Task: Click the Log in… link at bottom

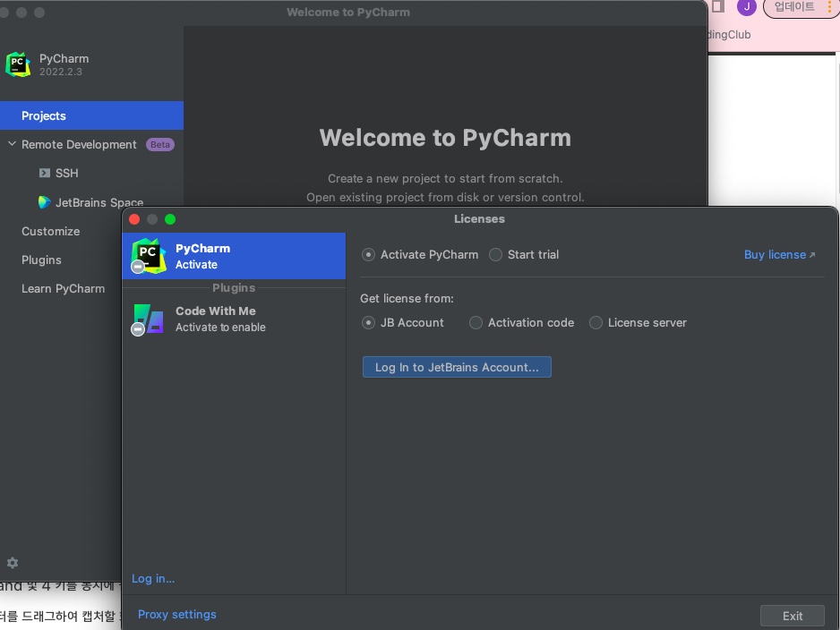Action: pos(153,579)
